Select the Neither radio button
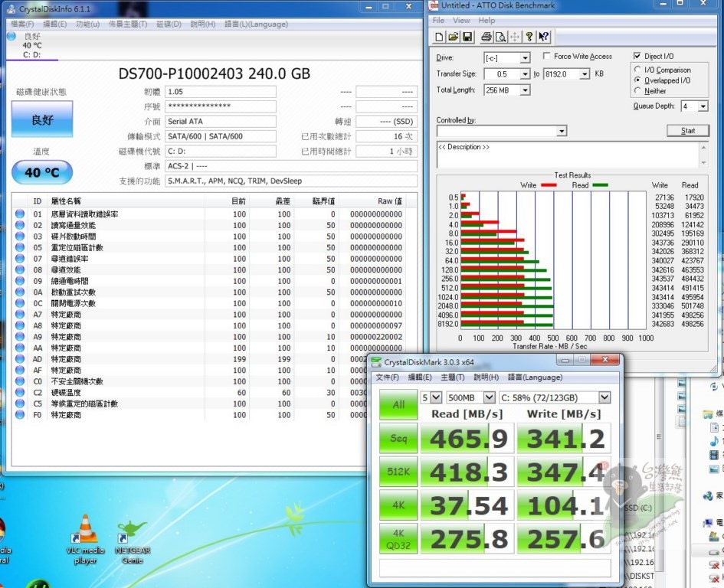 click(637, 91)
